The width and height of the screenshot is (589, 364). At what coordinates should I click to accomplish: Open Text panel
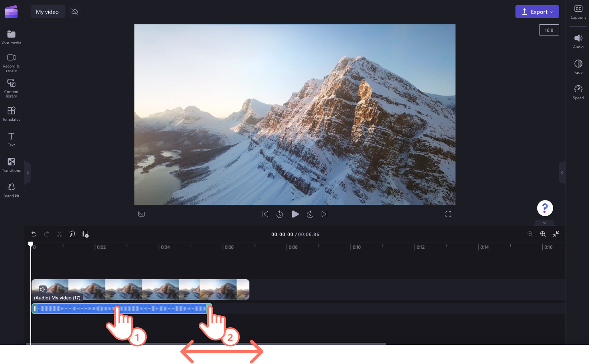[x=11, y=140]
